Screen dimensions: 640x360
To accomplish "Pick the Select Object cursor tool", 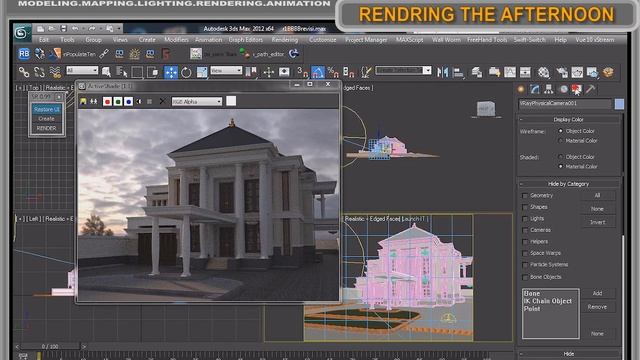I will (106, 72).
